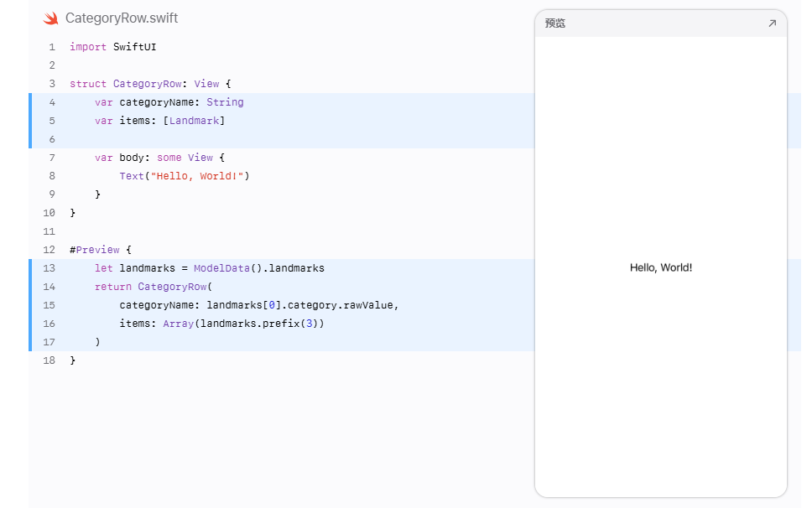Screen dimensions: 812x508
Task: Click line number 1 in gutter
Action: [x=52, y=47]
